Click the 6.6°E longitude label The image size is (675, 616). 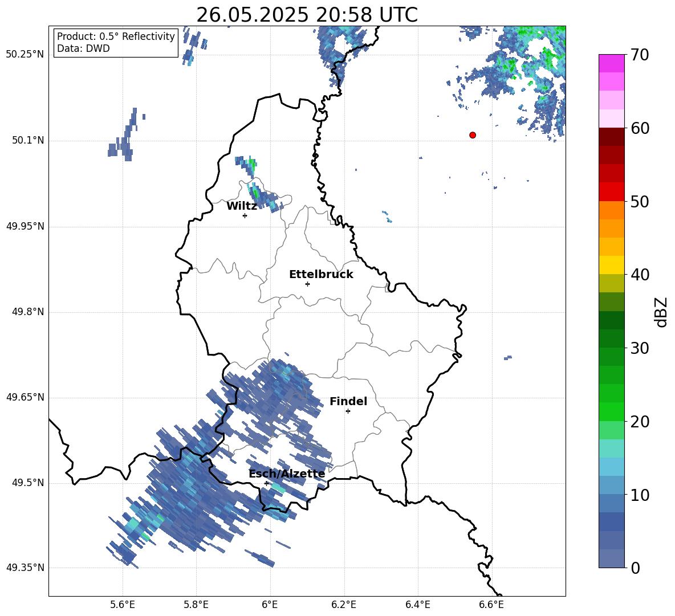click(x=491, y=605)
